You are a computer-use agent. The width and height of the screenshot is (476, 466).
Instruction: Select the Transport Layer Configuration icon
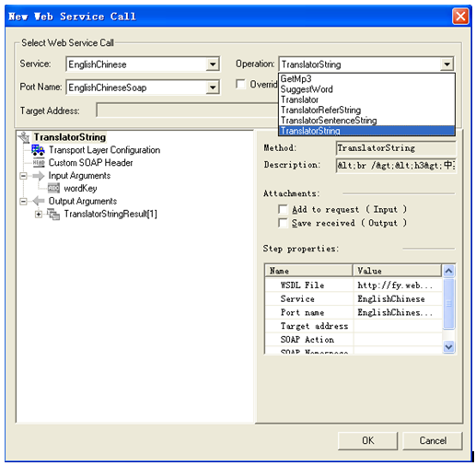[x=38, y=150]
